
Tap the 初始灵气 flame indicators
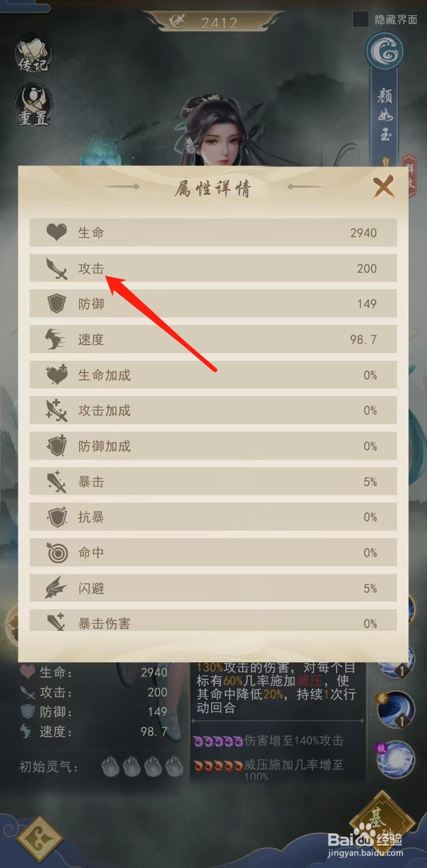click(143, 767)
